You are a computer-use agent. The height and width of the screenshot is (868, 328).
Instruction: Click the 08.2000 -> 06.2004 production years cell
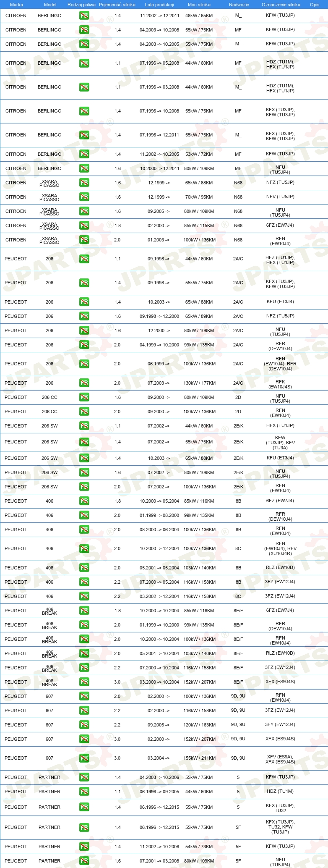pos(159,530)
